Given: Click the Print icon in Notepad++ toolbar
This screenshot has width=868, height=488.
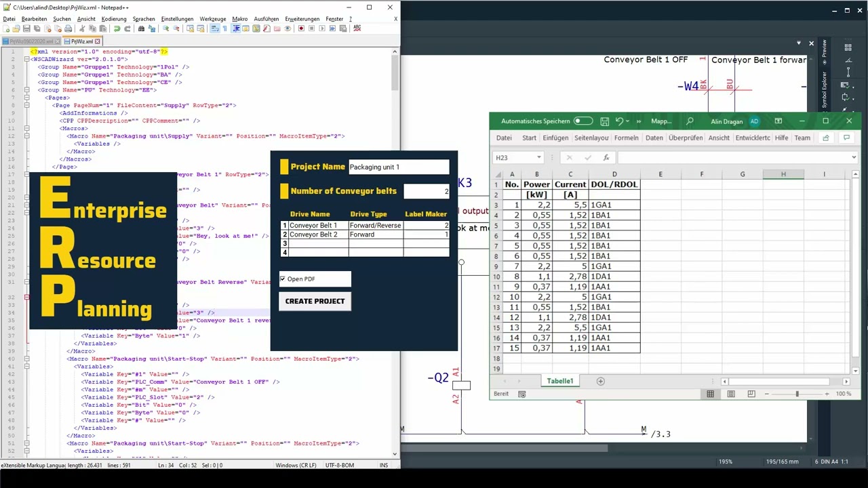Looking at the screenshot, I should (68, 28).
